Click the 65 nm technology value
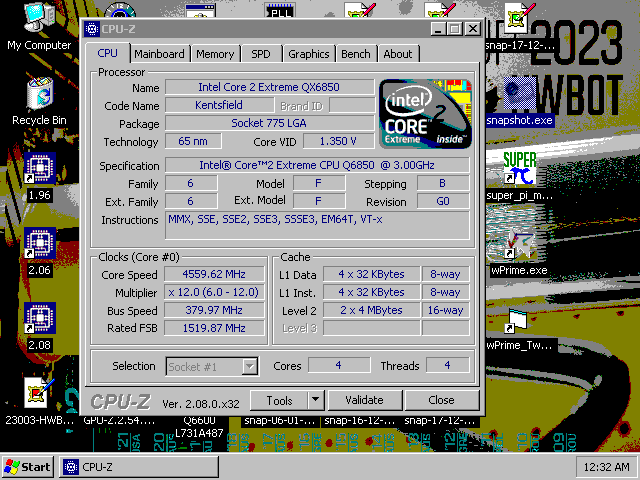This screenshot has height=480, width=640. (193, 141)
